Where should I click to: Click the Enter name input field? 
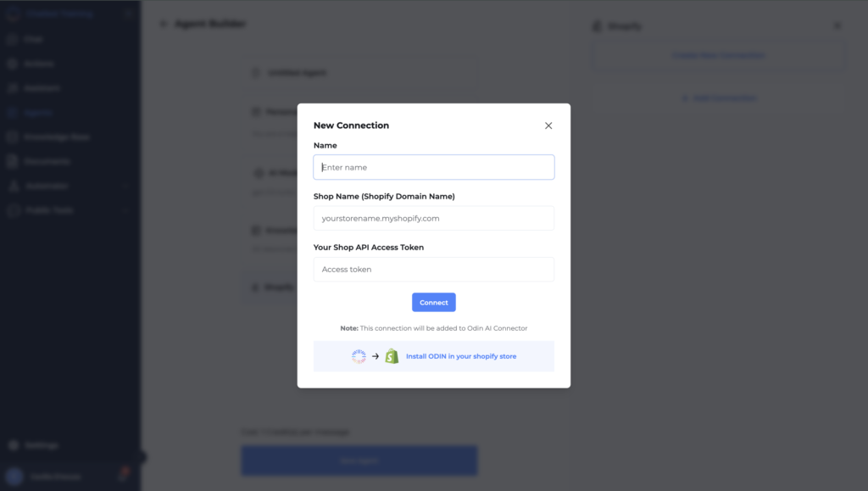tap(433, 167)
